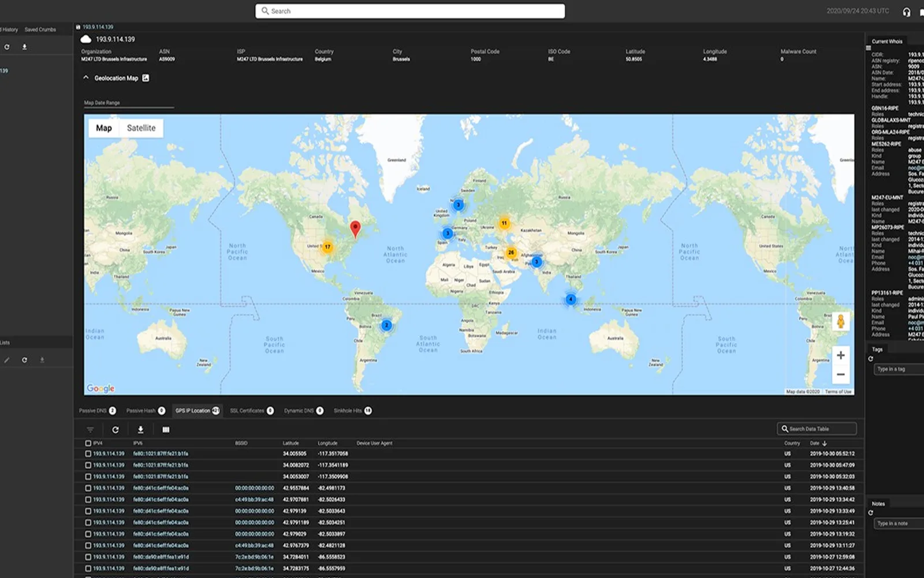This screenshot has width=924, height=578.
Task: Click the red location pin on the map
Action: coord(356,229)
